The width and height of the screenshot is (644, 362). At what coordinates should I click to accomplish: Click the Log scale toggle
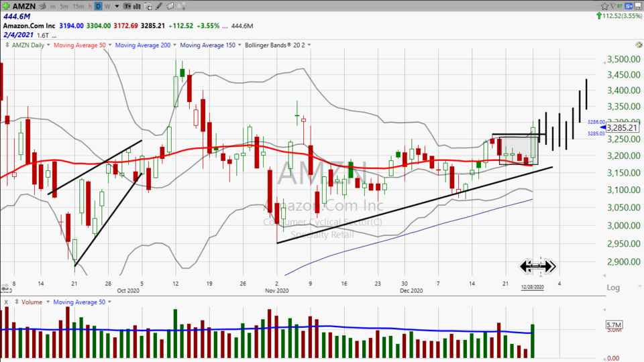pos(613,288)
